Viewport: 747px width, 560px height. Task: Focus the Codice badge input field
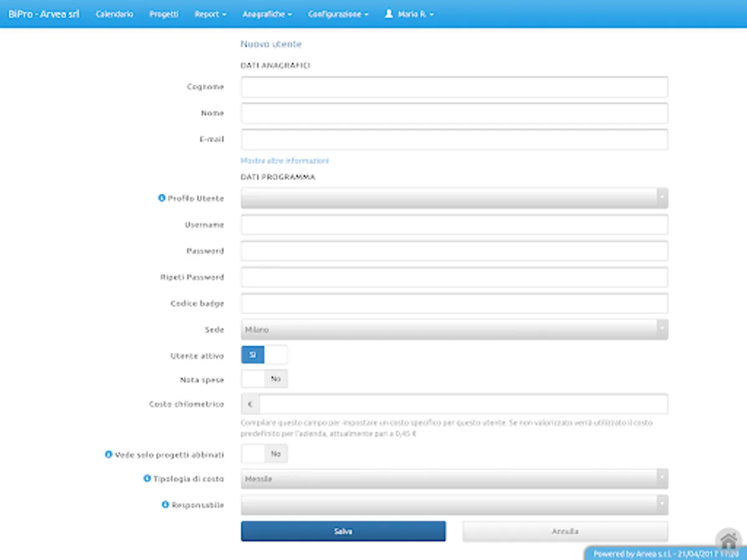(x=454, y=304)
